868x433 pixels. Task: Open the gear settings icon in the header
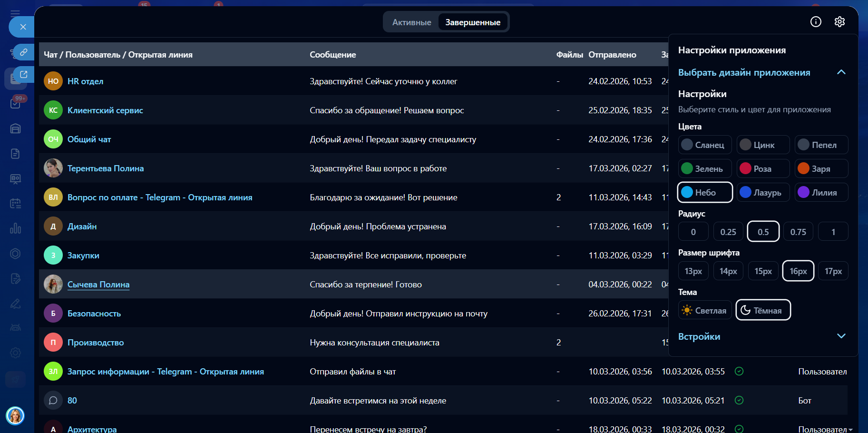tap(839, 22)
